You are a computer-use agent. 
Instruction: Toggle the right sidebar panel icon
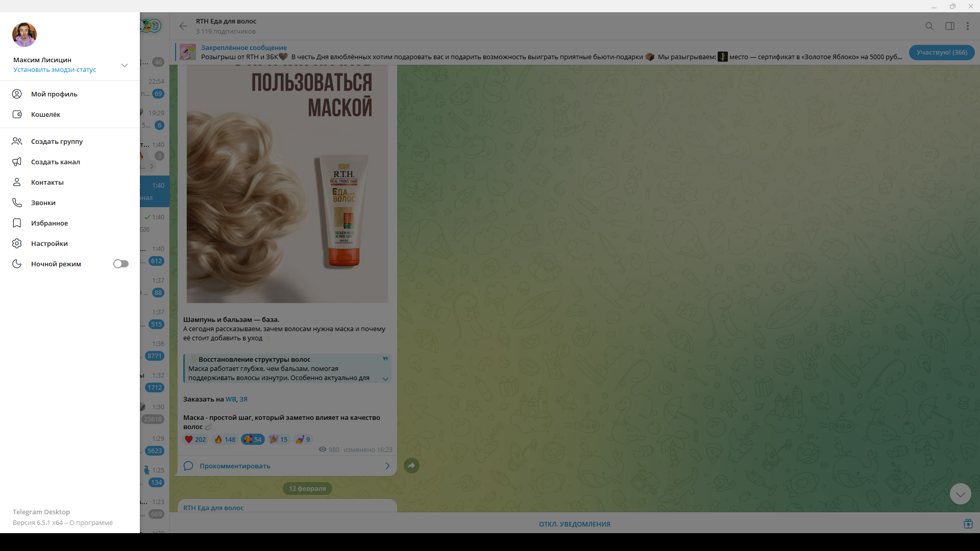point(949,26)
